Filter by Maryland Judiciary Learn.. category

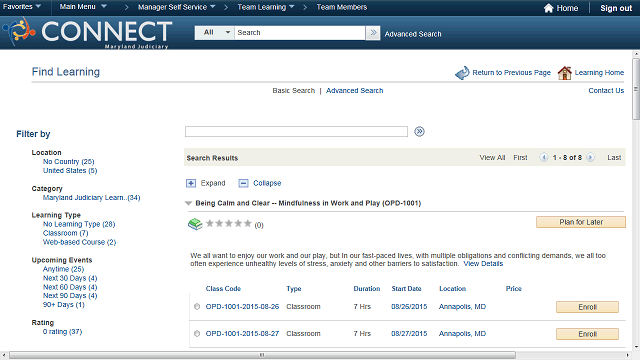point(91,198)
